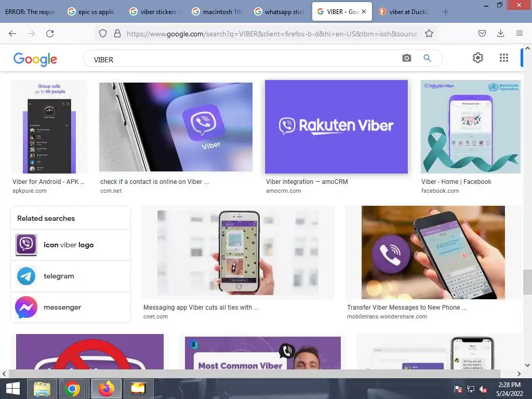532x399 pixels.
Task: Click the browser forward arrow
Action: pyautogui.click(x=31, y=34)
